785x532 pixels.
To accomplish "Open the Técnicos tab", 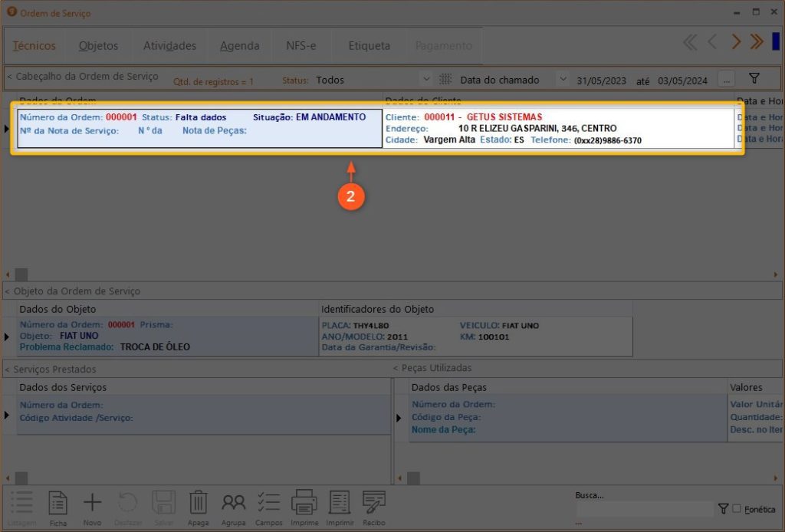I will (x=34, y=46).
